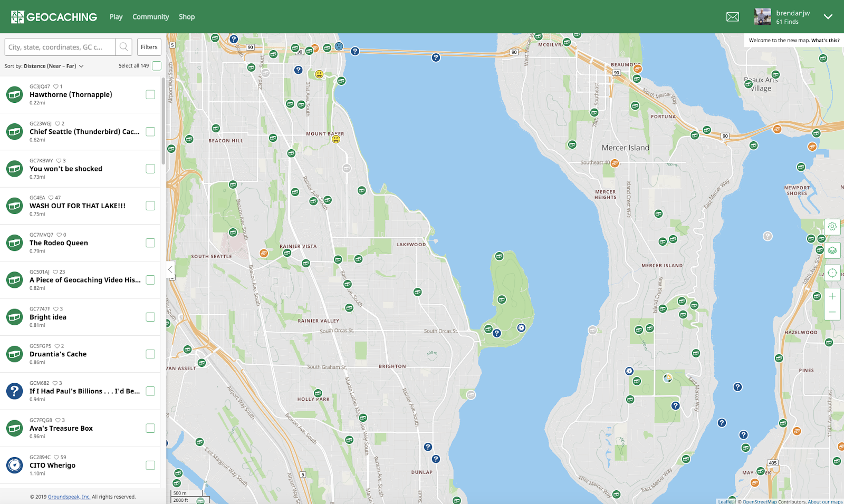Click the Ava's Treasure Box cache icon

click(14, 428)
